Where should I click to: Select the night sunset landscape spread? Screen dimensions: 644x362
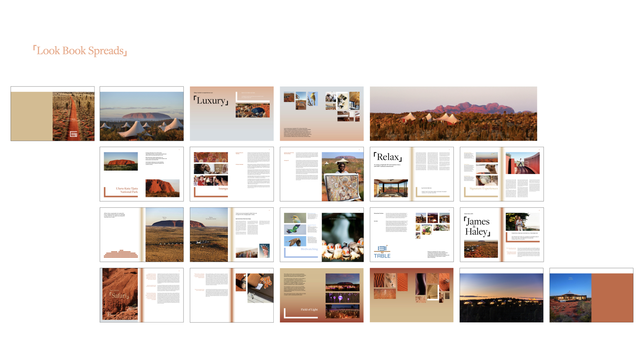pos(501,295)
